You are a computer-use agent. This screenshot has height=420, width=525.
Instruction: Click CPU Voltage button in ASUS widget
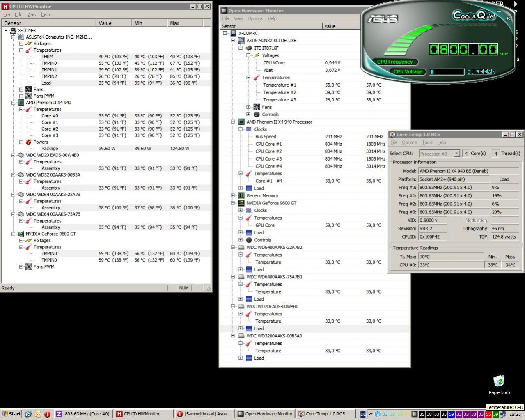pyautogui.click(x=408, y=71)
